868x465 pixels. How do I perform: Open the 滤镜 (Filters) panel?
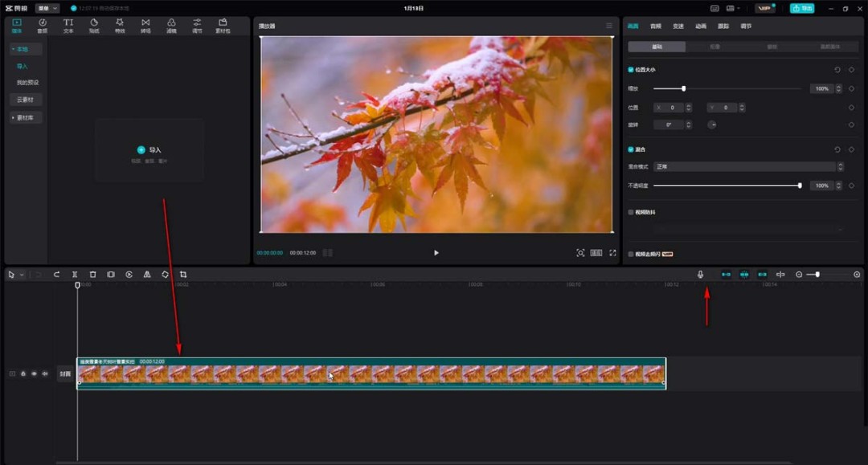coord(171,26)
